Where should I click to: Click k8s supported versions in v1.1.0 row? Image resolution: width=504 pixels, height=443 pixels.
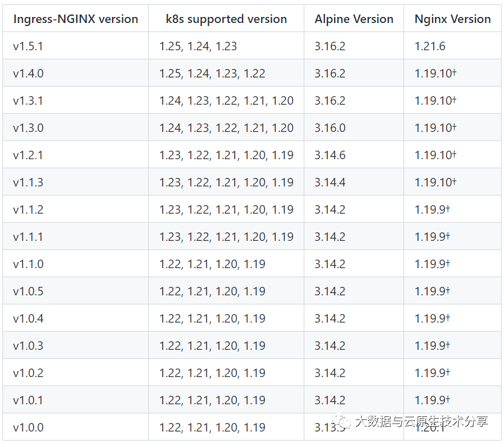[226, 263]
